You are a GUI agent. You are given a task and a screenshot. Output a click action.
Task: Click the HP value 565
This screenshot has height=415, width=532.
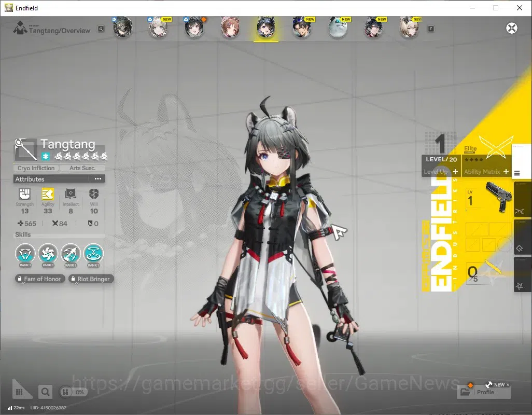click(x=27, y=224)
